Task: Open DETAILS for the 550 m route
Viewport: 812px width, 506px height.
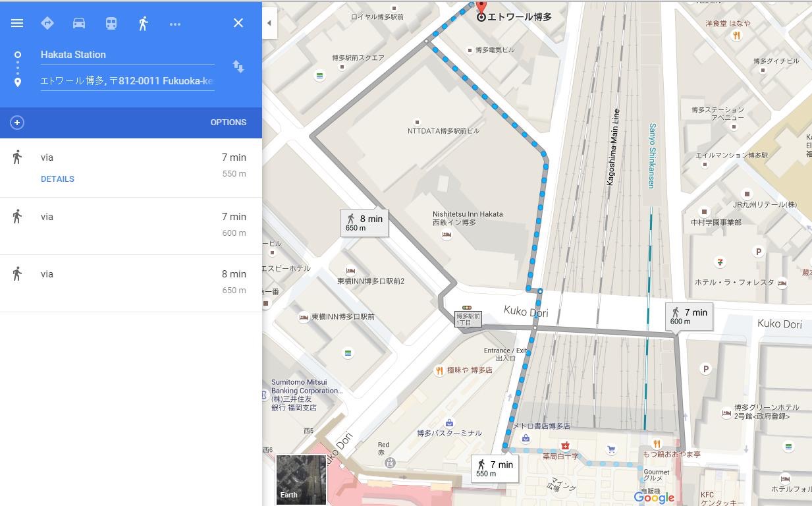Action: pos(57,179)
